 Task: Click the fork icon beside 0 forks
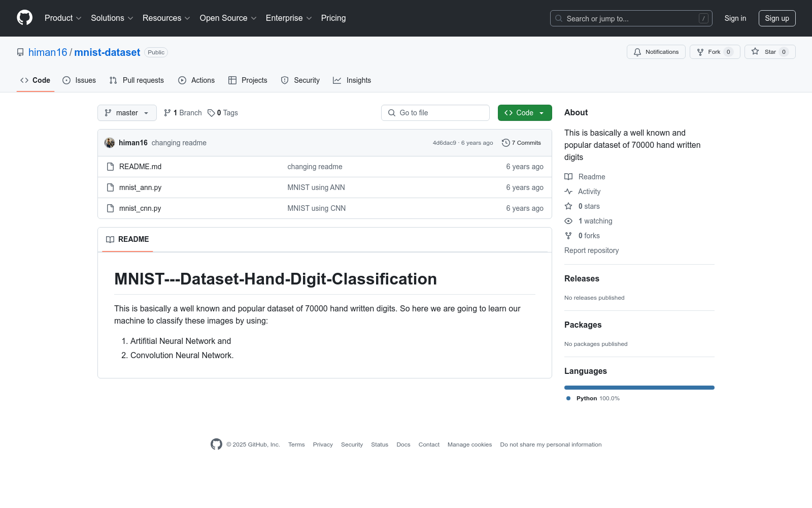click(x=568, y=236)
